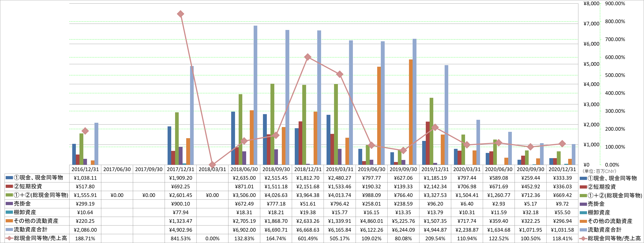
Task: Click the date header 2016/12/31
Action: click(85, 169)
